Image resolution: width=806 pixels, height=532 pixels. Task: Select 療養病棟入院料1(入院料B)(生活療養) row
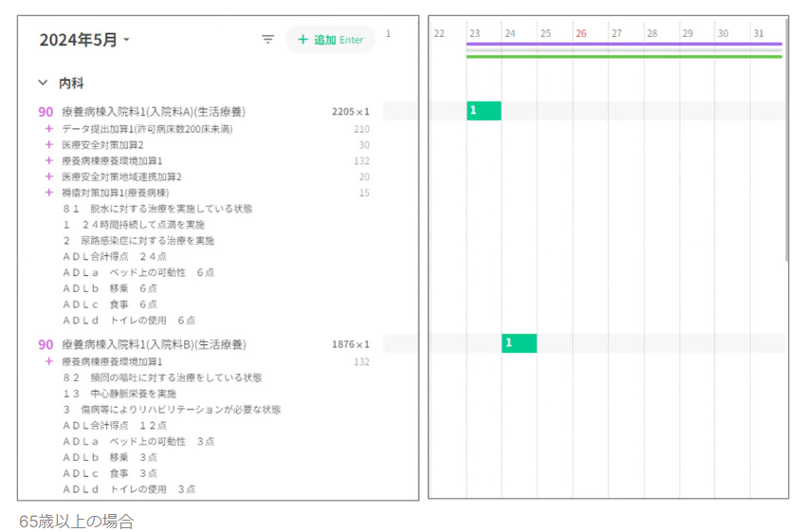click(154, 344)
